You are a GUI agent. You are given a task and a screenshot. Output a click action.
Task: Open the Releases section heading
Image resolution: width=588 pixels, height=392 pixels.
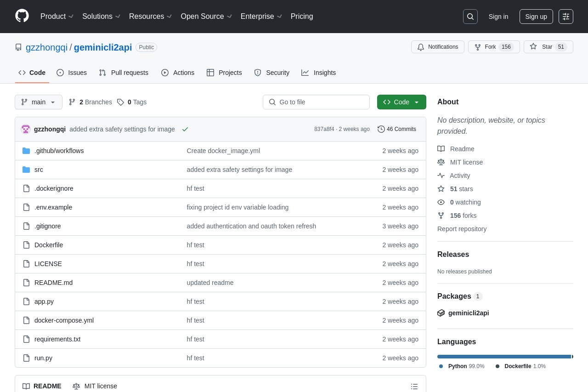click(453, 255)
